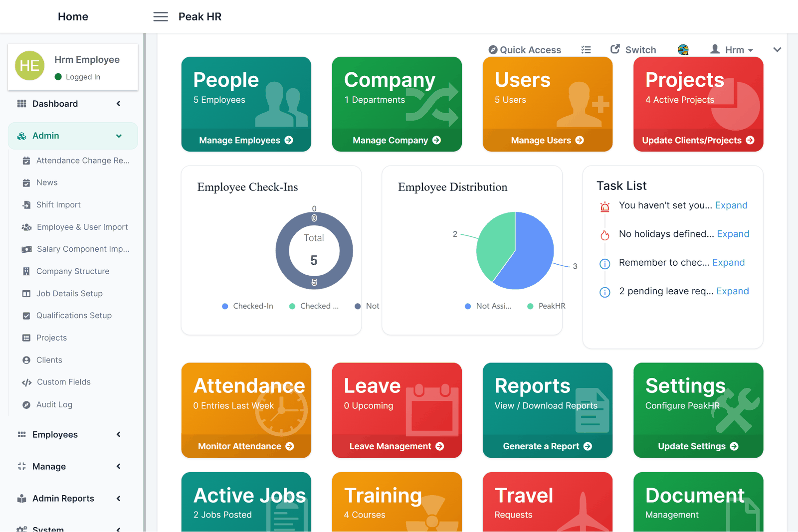
Task: Click Manage Employees on People card
Action: (x=246, y=141)
